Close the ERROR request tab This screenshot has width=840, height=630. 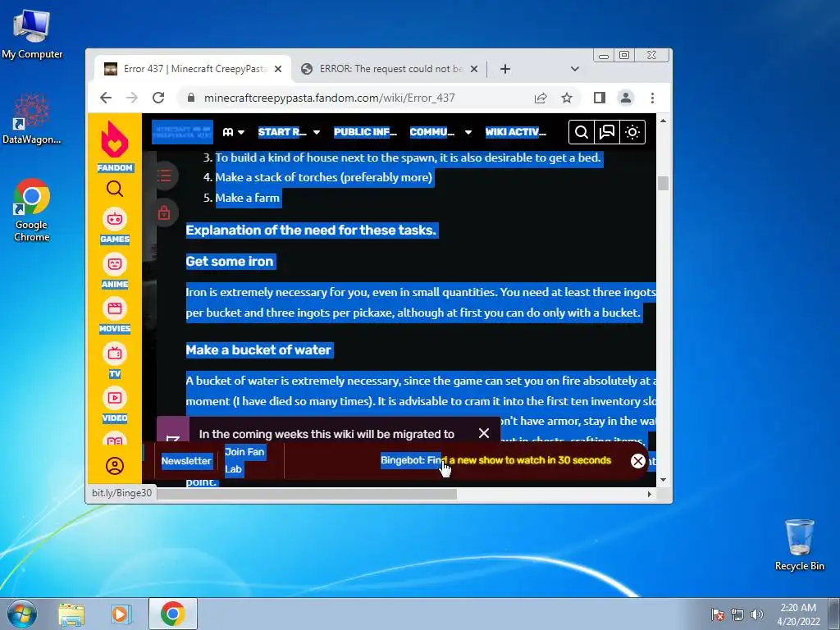(473, 69)
